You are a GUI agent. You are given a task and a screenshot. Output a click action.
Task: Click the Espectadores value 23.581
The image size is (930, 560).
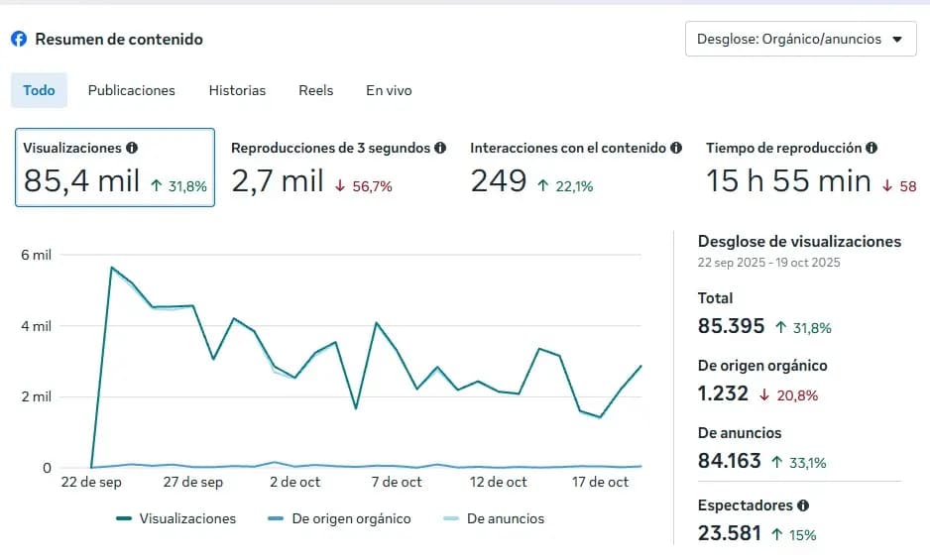[730, 533]
